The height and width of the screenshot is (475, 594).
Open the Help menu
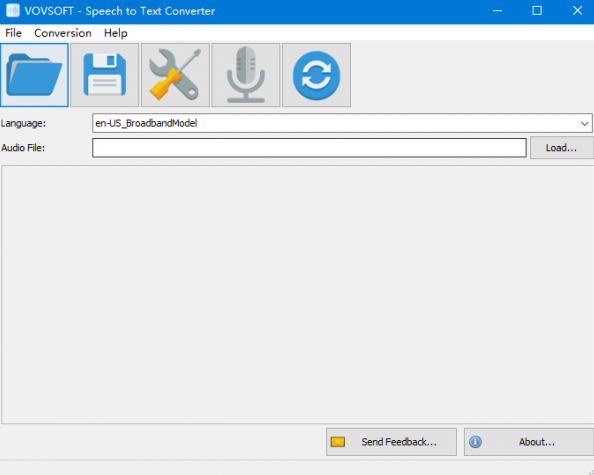[116, 33]
